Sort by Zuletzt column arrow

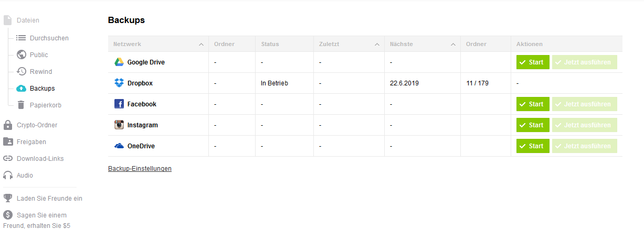377,45
